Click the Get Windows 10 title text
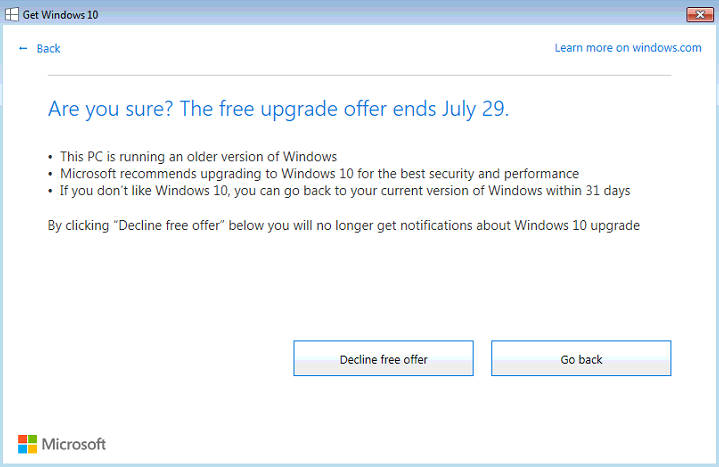This screenshot has height=467, width=719. [61, 15]
